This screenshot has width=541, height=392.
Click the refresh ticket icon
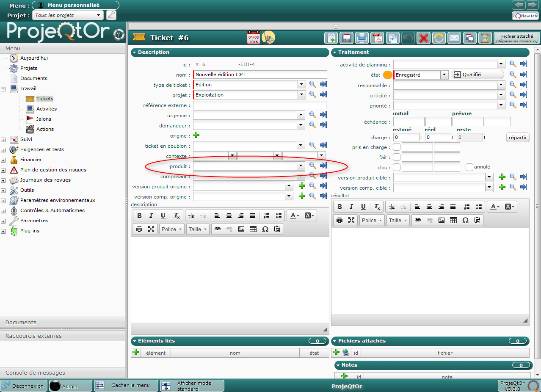click(439, 38)
